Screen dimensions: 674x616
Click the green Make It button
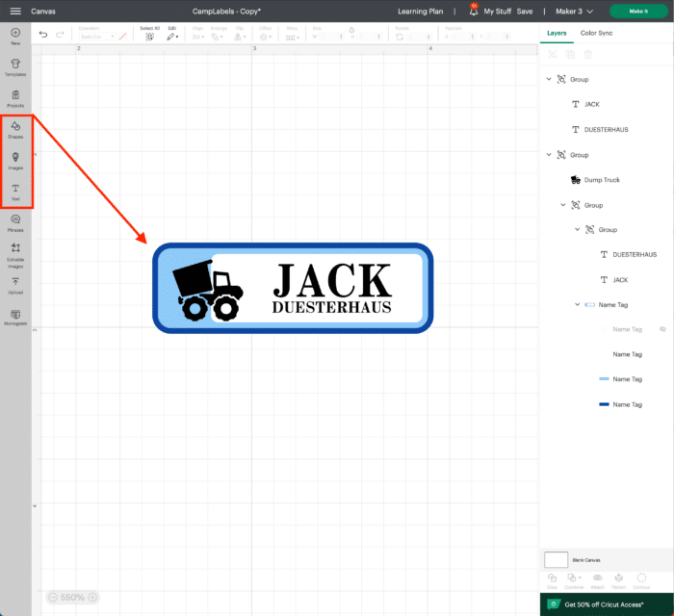click(x=637, y=12)
